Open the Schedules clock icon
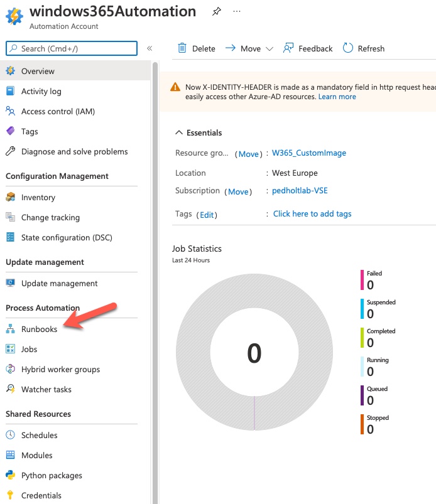436x504 pixels. coord(10,435)
